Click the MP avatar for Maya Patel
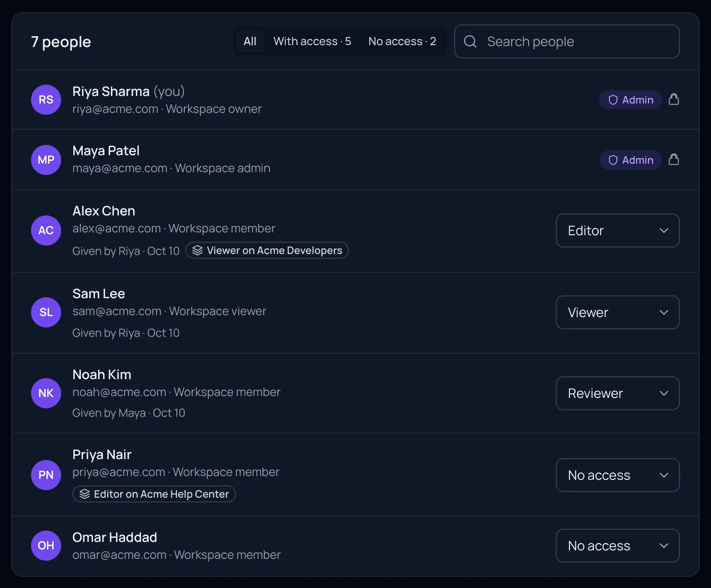Viewport: 711px width, 588px height. click(x=46, y=160)
